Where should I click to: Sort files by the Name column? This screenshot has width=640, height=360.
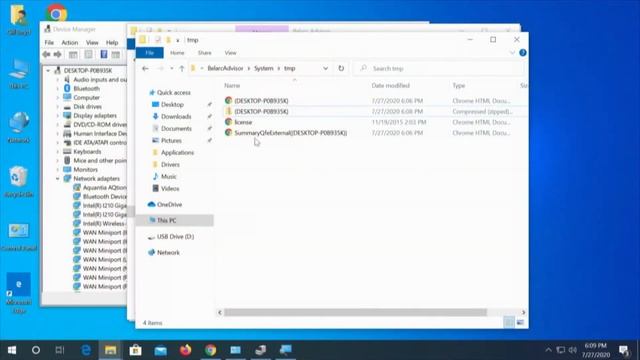(x=232, y=85)
